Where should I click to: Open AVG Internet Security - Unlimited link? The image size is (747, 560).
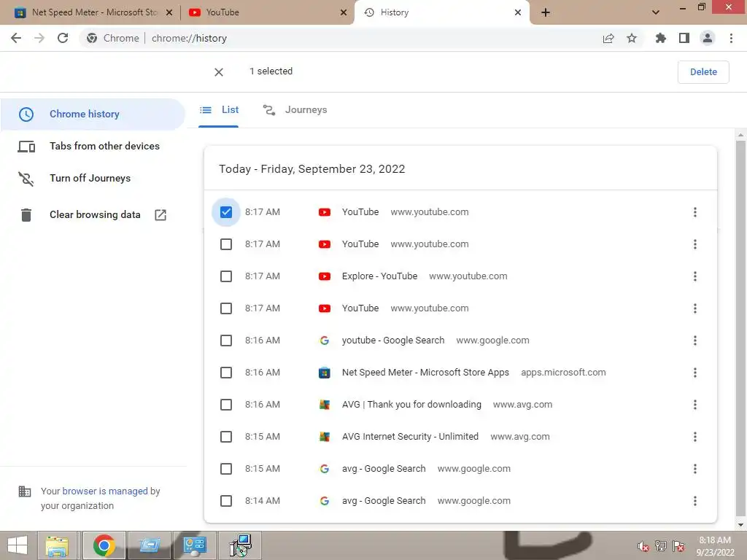tap(410, 437)
